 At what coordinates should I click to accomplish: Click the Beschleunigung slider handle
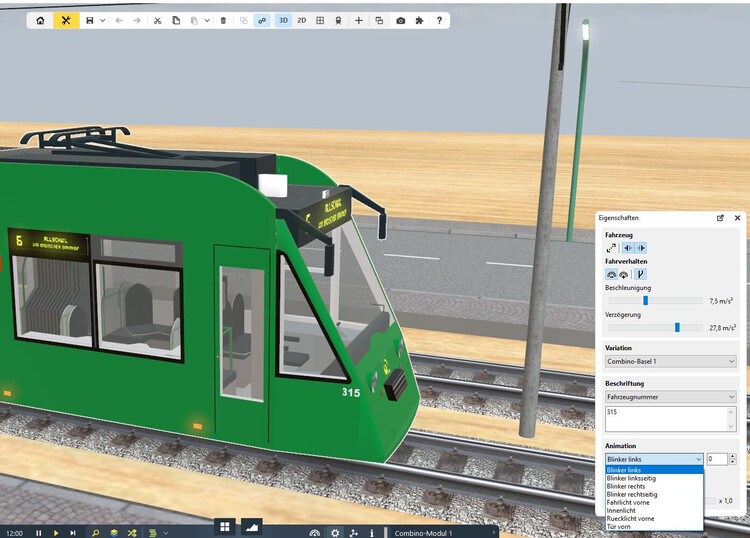[645, 300]
